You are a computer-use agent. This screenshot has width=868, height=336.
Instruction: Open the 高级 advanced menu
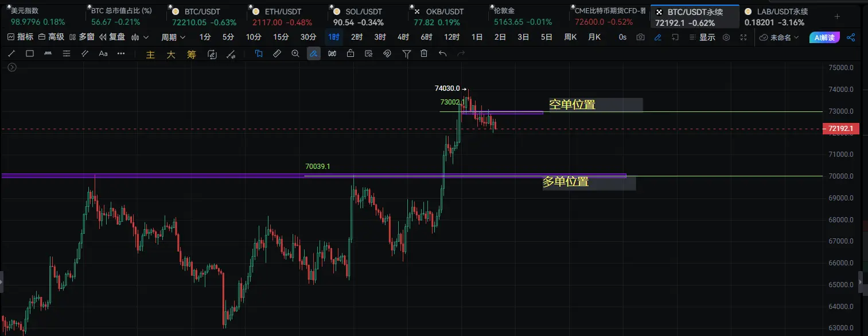click(51, 37)
